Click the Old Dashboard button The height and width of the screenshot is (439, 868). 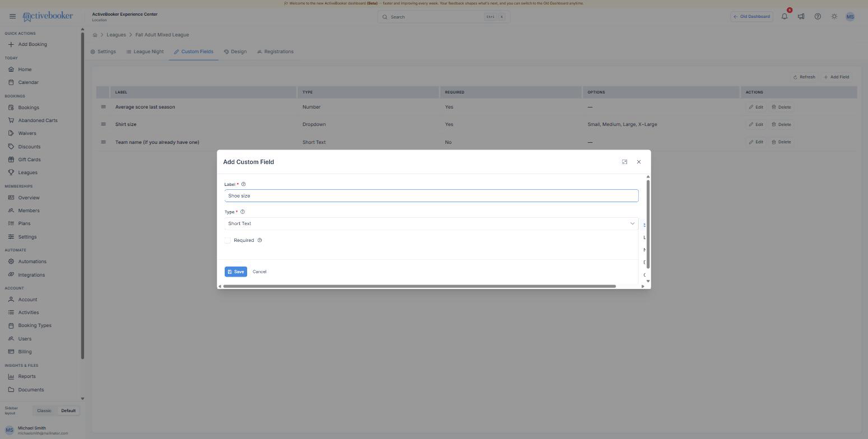752,16
